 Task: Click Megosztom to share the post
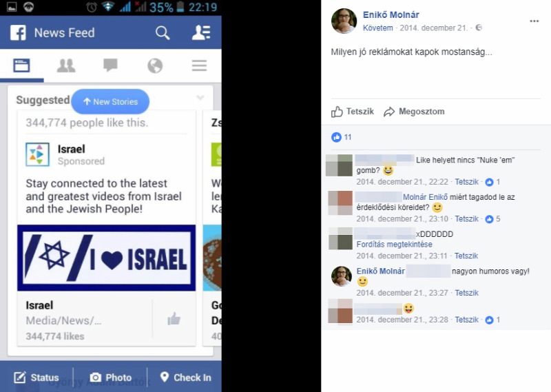pos(414,112)
